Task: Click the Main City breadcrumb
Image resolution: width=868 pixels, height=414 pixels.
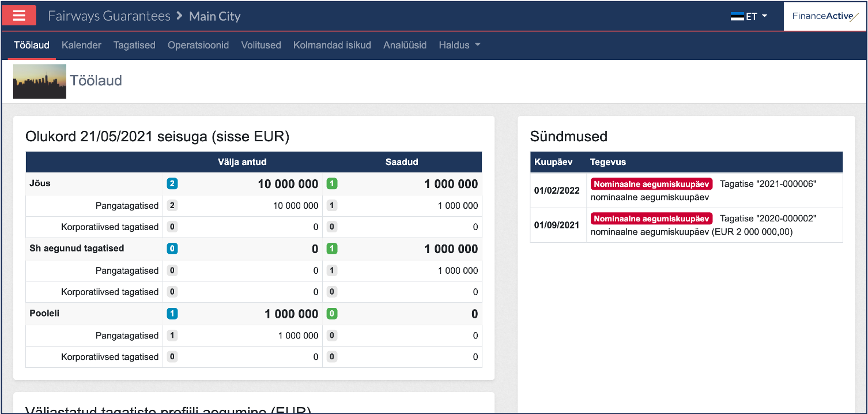Action: pyautogui.click(x=214, y=16)
